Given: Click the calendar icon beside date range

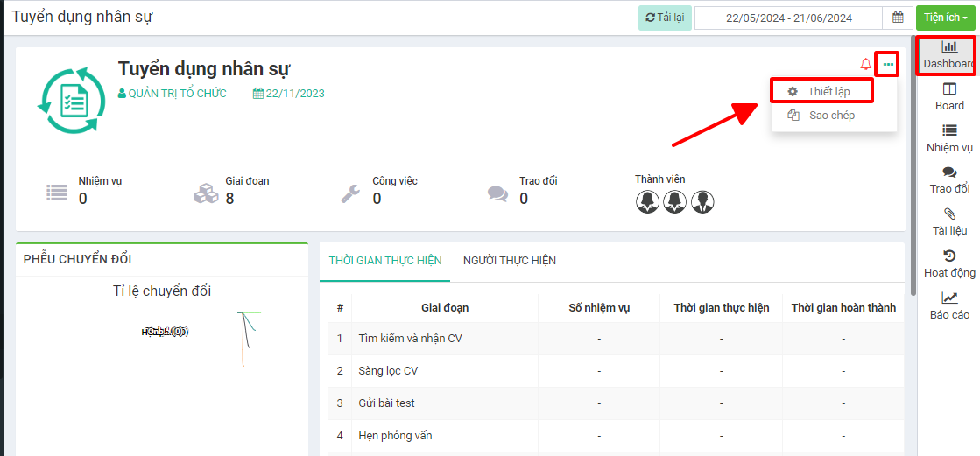Looking at the screenshot, I should 897,18.
